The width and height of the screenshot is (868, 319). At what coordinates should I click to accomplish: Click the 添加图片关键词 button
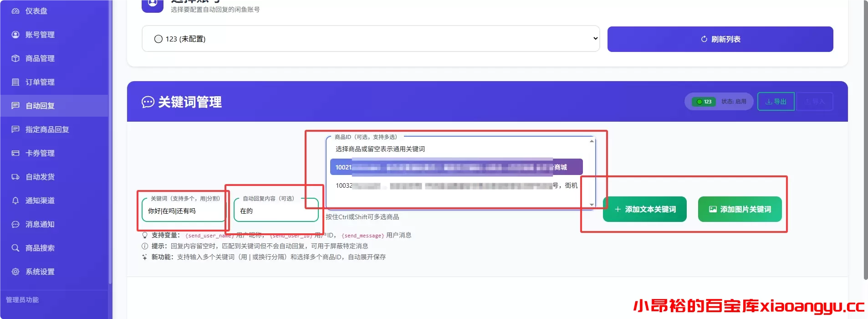pyautogui.click(x=740, y=209)
